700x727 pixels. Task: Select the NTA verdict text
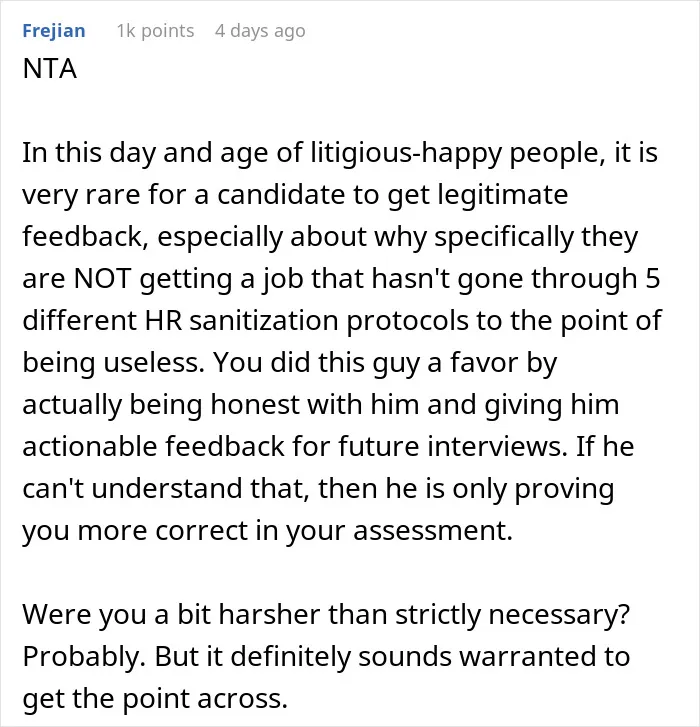[x=50, y=69]
